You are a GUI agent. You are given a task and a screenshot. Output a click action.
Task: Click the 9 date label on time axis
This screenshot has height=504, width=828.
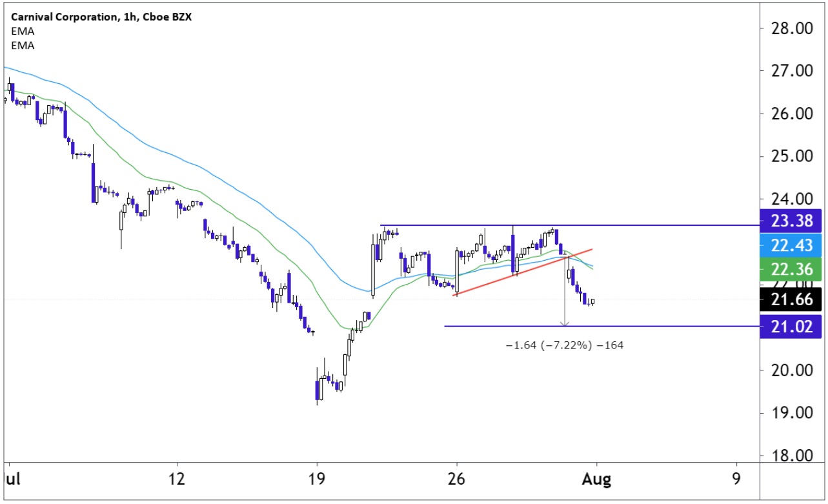(736, 479)
